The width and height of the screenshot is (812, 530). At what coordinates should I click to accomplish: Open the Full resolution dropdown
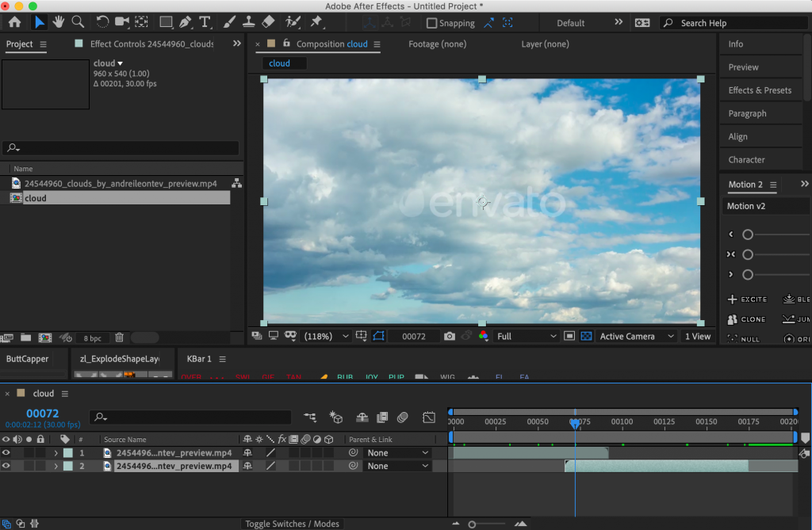pos(527,337)
